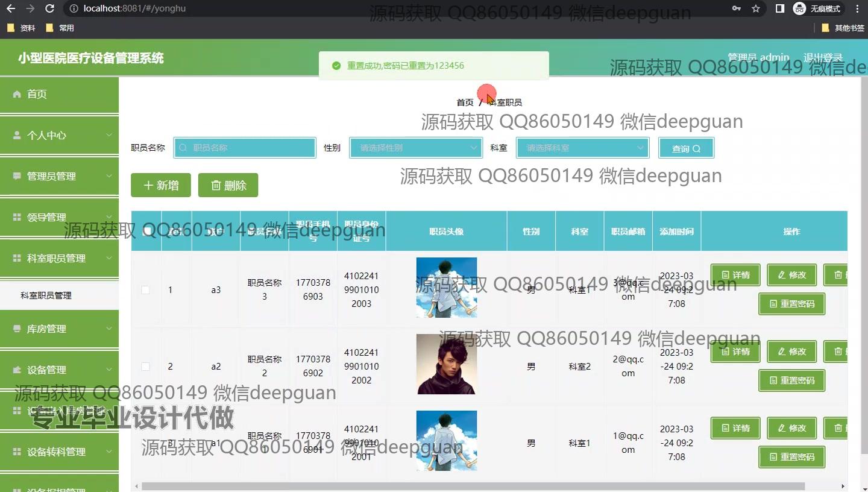Click the 科室2 cell
This screenshot has width=868, height=492.
[580, 367]
